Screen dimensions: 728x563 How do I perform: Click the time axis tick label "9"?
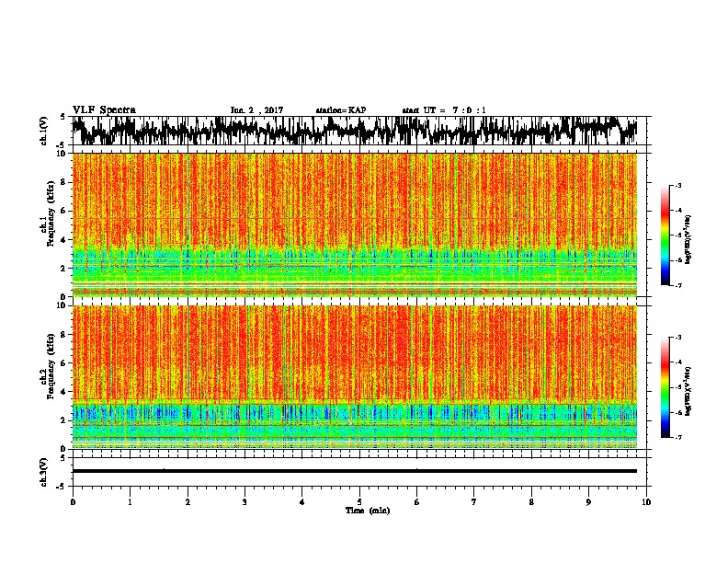pos(588,502)
